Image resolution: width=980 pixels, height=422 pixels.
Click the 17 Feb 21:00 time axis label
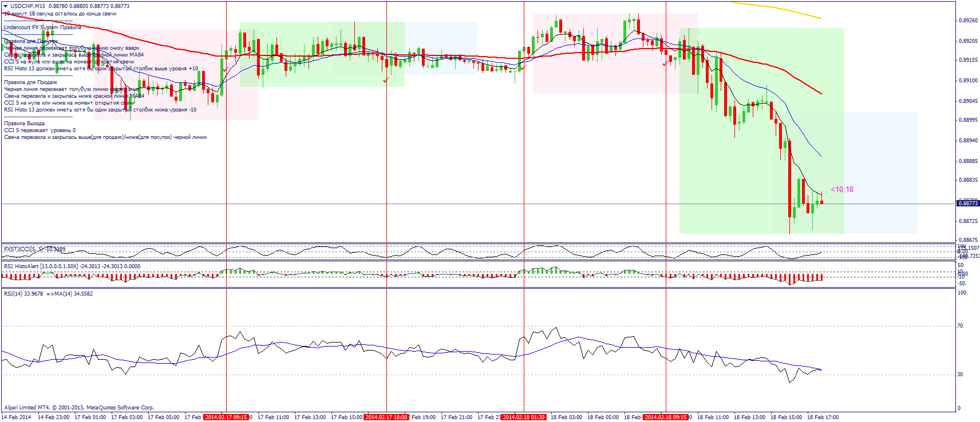pos(457,417)
